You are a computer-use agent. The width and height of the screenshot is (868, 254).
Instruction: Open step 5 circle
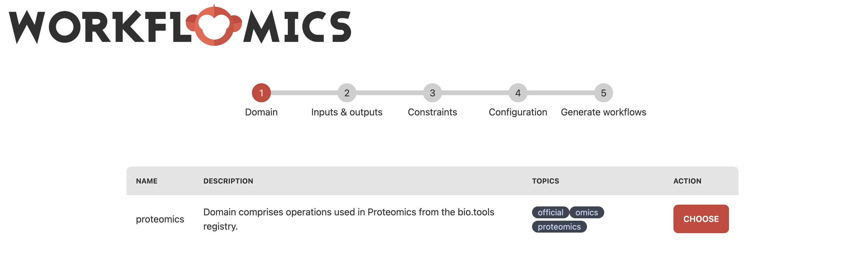tap(604, 93)
